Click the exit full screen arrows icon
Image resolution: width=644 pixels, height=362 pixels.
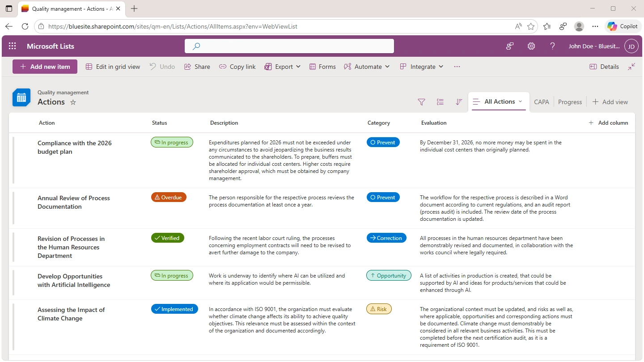click(x=631, y=67)
